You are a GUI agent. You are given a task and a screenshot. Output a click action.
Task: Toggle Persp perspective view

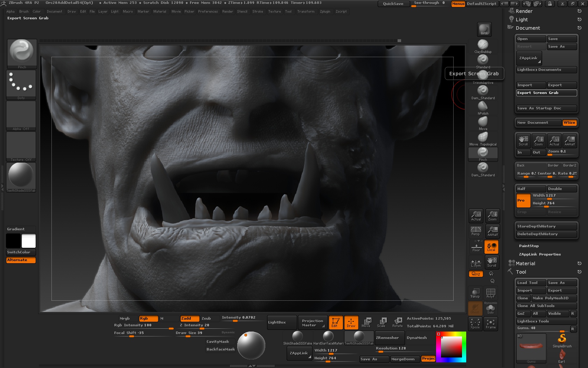(476, 231)
